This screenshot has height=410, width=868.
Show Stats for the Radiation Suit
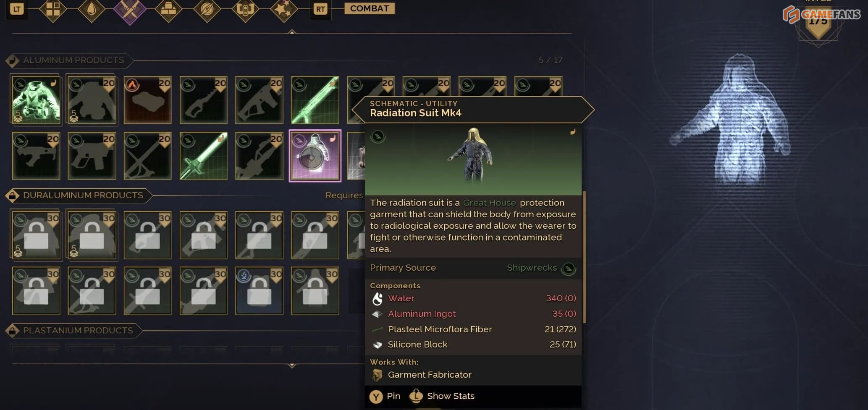[442, 396]
